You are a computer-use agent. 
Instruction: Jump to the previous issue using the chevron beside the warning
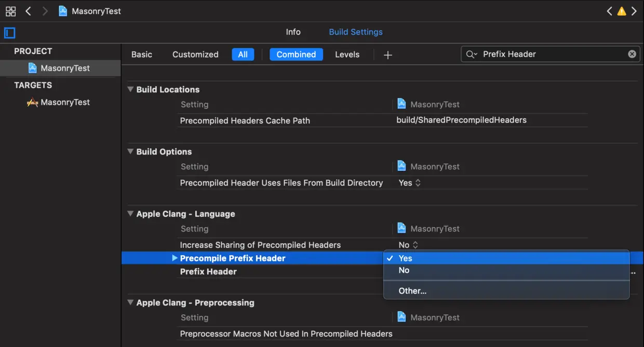click(610, 11)
